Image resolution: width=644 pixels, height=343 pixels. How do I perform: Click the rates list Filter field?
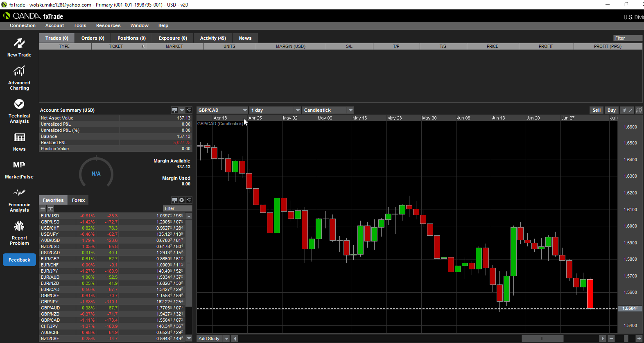coord(177,208)
